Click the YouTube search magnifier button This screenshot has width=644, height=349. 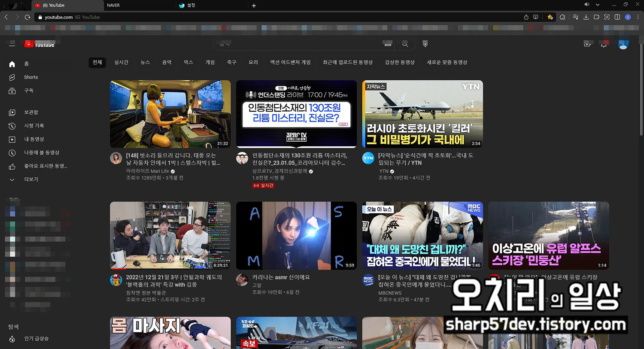coord(405,44)
